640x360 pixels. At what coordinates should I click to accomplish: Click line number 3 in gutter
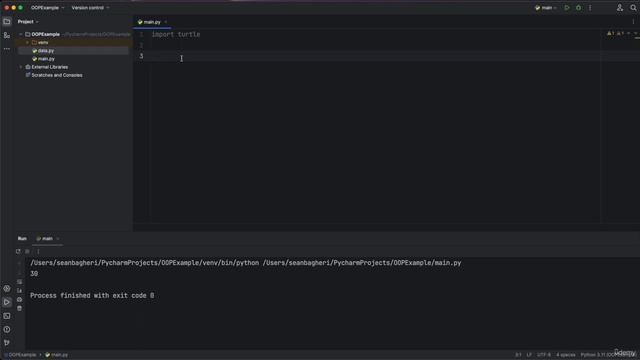click(141, 56)
